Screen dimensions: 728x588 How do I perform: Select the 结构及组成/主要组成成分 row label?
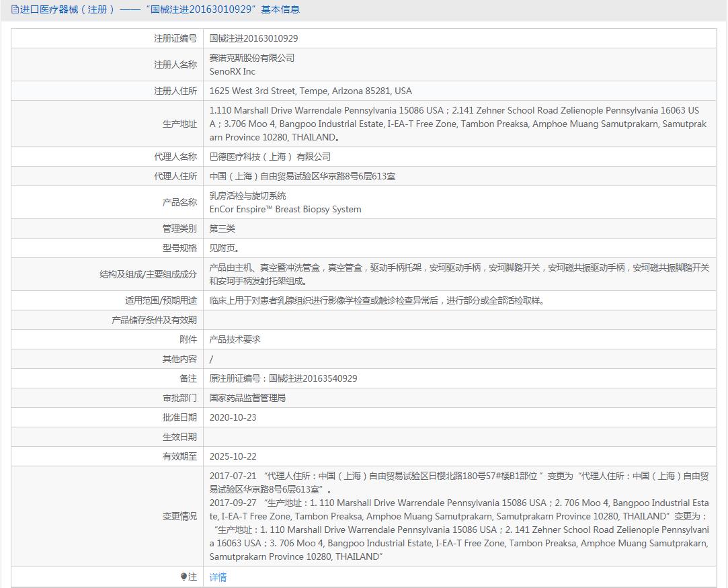coord(148,274)
